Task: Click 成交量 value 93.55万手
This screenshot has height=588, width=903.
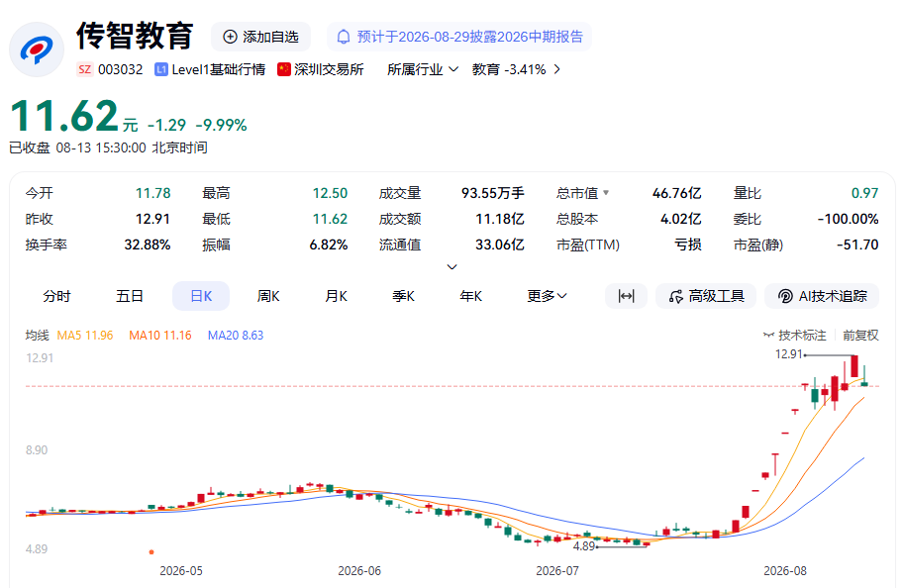Action: tap(493, 193)
